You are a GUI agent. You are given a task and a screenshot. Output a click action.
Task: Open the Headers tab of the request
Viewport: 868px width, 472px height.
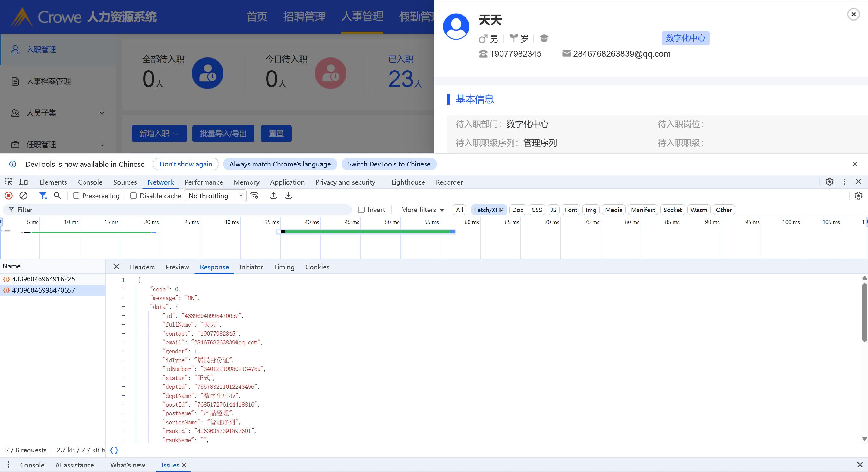142,267
